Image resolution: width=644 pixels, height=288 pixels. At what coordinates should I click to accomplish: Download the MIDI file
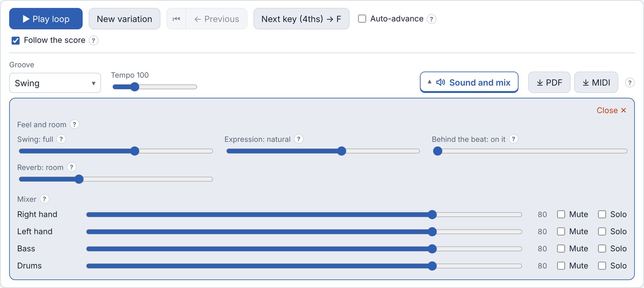coord(596,82)
